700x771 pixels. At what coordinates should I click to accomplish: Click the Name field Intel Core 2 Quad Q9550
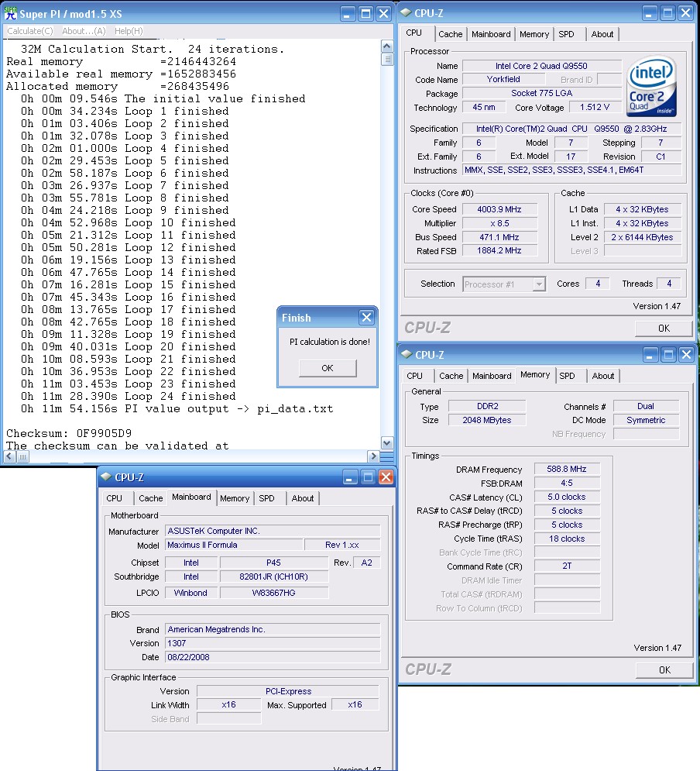click(x=541, y=66)
